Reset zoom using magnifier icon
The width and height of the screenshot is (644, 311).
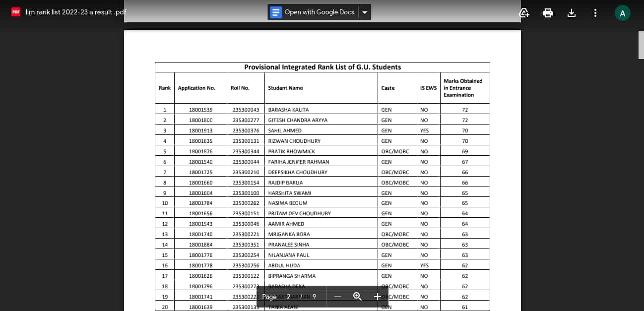(x=357, y=297)
